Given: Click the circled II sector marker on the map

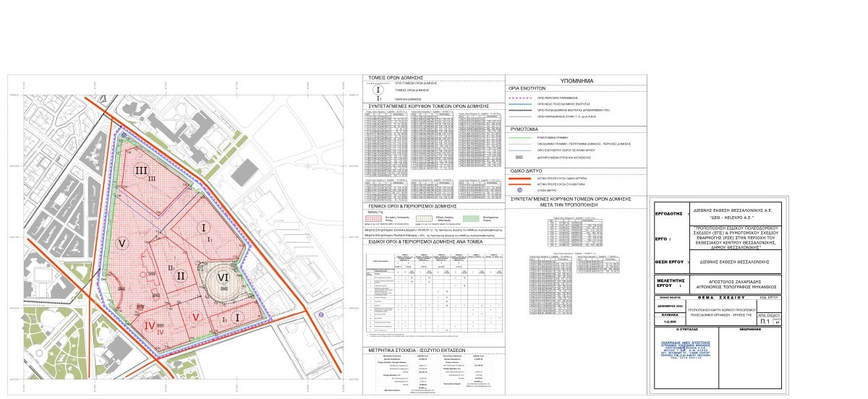Looking at the screenshot, I should pyautogui.click(x=182, y=277).
